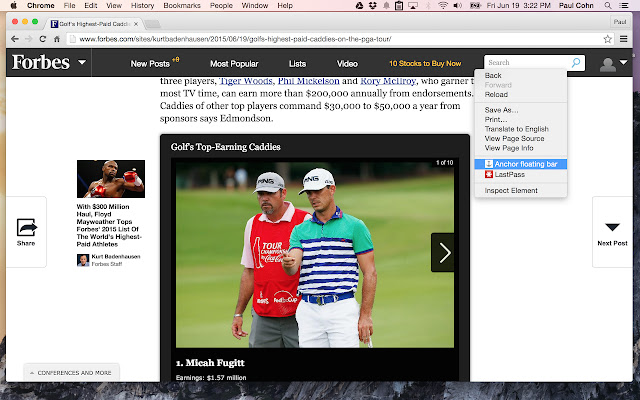Select Inspect Element in context menu
640x400 pixels.
[511, 190]
